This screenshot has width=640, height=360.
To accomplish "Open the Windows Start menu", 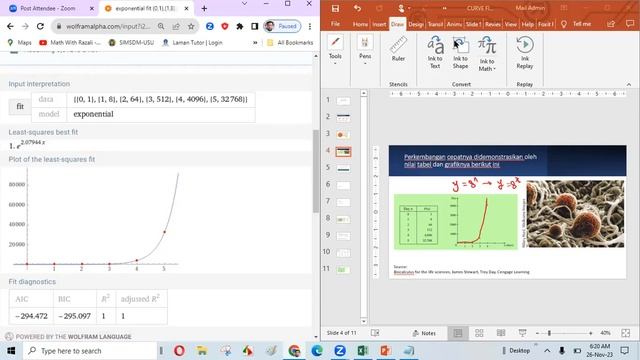I will pyautogui.click(x=11, y=351).
